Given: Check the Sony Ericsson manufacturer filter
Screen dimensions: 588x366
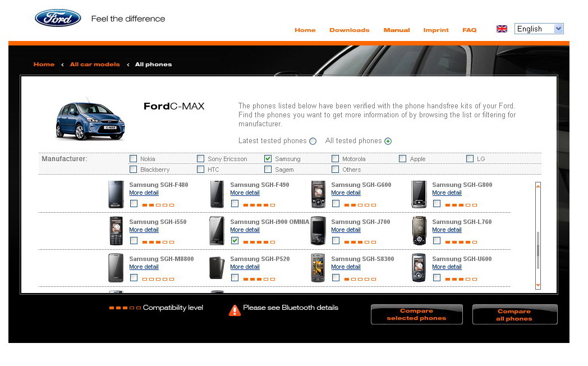Looking at the screenshot, I should pos(201,159).
